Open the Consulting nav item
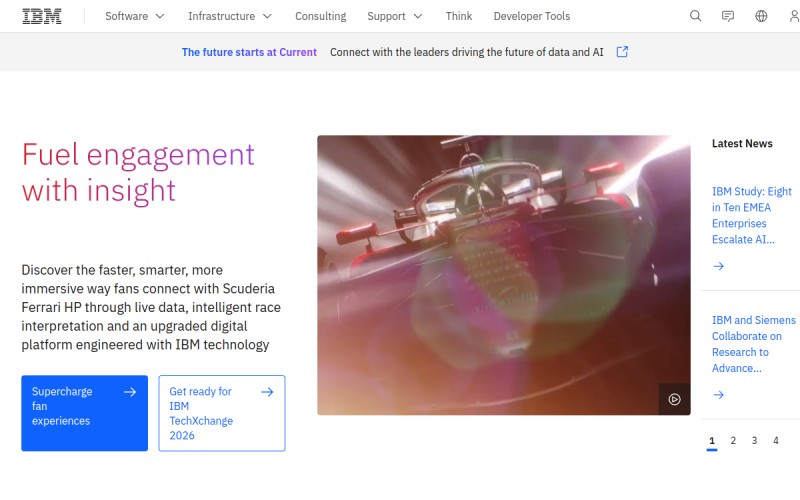The image size is (800, 500). [x=320, y=16]
